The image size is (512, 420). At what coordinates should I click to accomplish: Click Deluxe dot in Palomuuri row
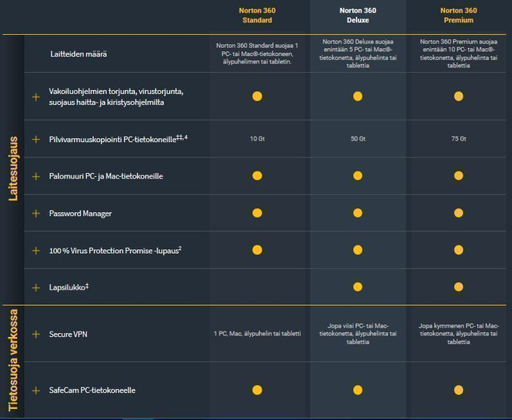358,176
